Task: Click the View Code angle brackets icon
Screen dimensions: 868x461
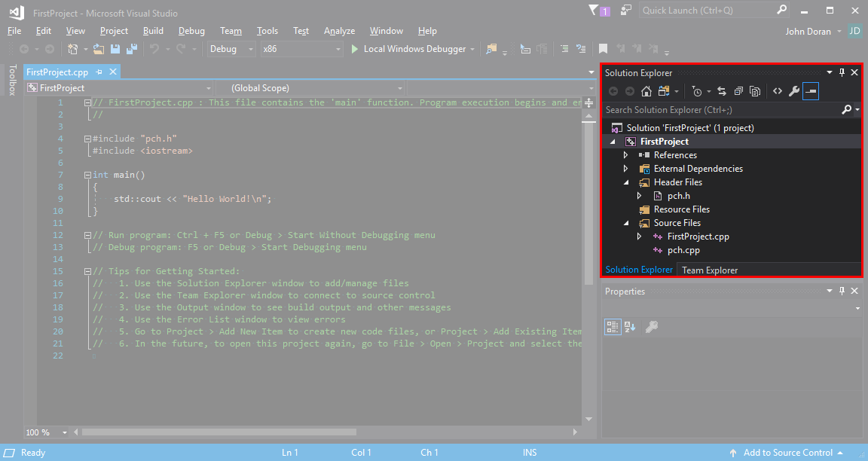Action: point(778,91)
